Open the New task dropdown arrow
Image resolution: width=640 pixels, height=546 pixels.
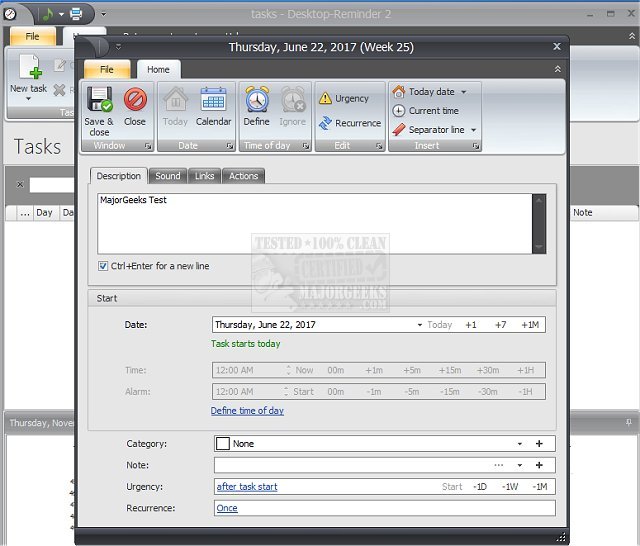click(x=28, y=99)
